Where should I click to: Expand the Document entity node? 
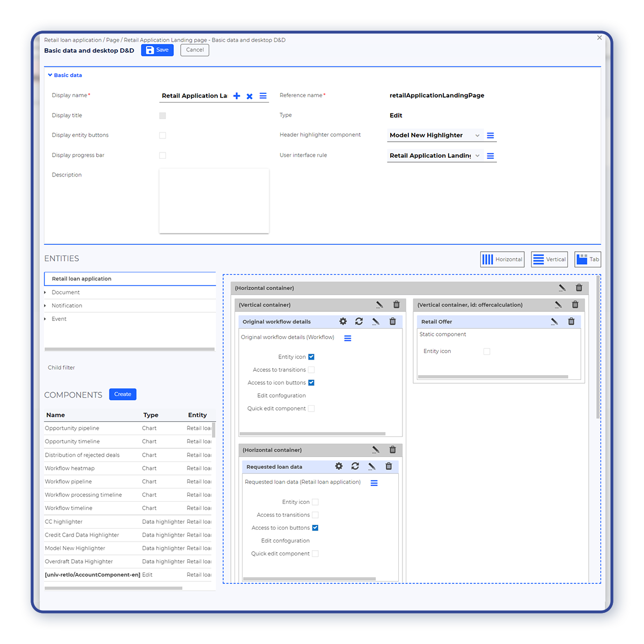point(45,292)
